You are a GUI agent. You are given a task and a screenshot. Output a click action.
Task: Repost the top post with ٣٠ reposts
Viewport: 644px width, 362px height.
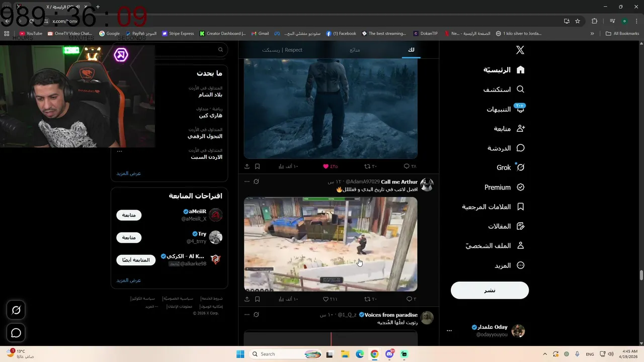pos(370,166)
